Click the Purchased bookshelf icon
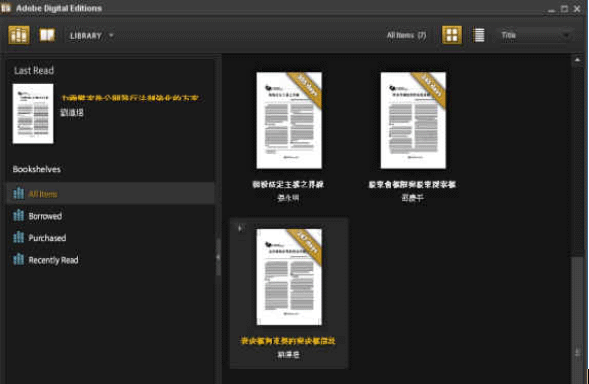The image size is (589, 384). click(18, 237)
